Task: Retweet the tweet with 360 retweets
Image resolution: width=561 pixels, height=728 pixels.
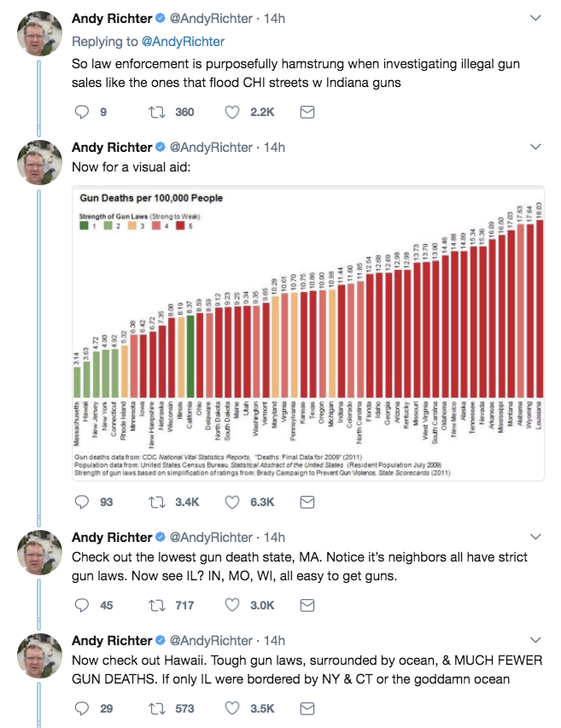Action: point(156,112)
